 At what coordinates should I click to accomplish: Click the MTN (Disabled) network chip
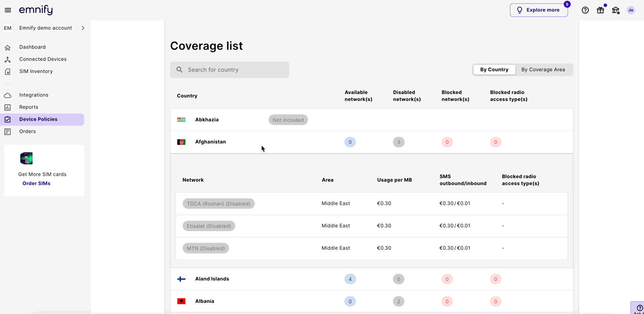[206, 248]
